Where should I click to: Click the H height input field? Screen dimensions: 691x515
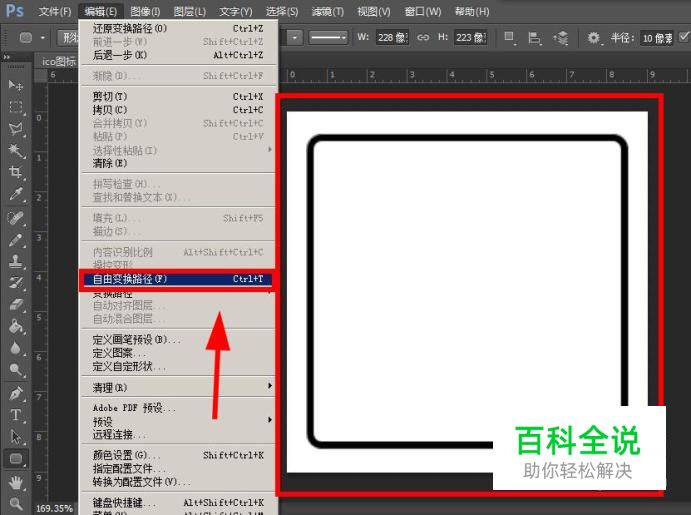click(471, 38)
